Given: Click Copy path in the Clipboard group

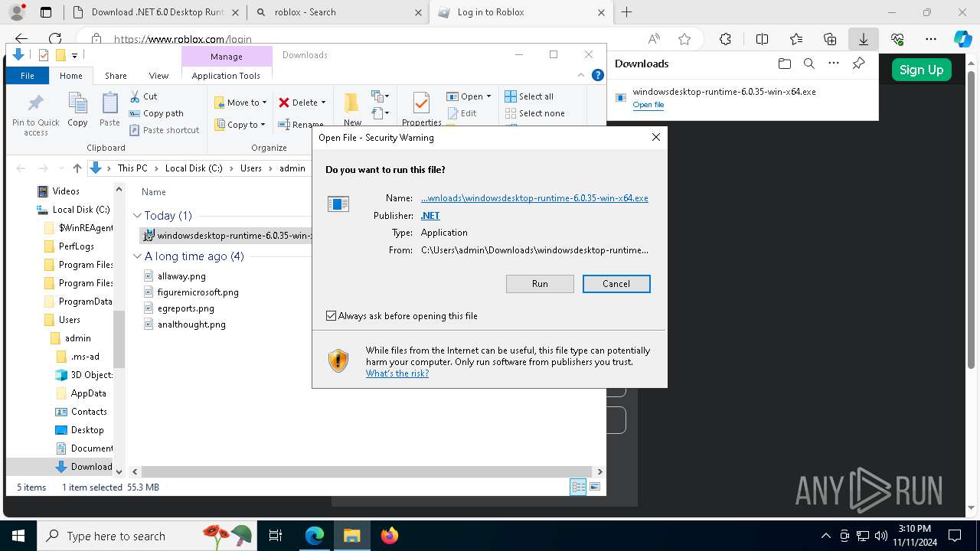Looking at the screenshot, I should pos(156,113).
